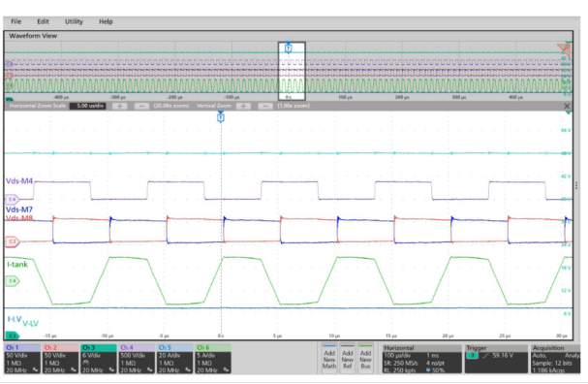Select the C6 channel handle on I-tank

[12, 281]
